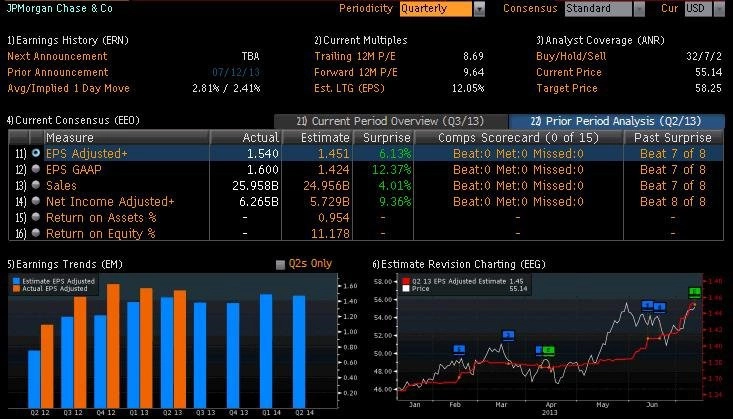Click the 25.958B actual Sales value

(255, 185)
